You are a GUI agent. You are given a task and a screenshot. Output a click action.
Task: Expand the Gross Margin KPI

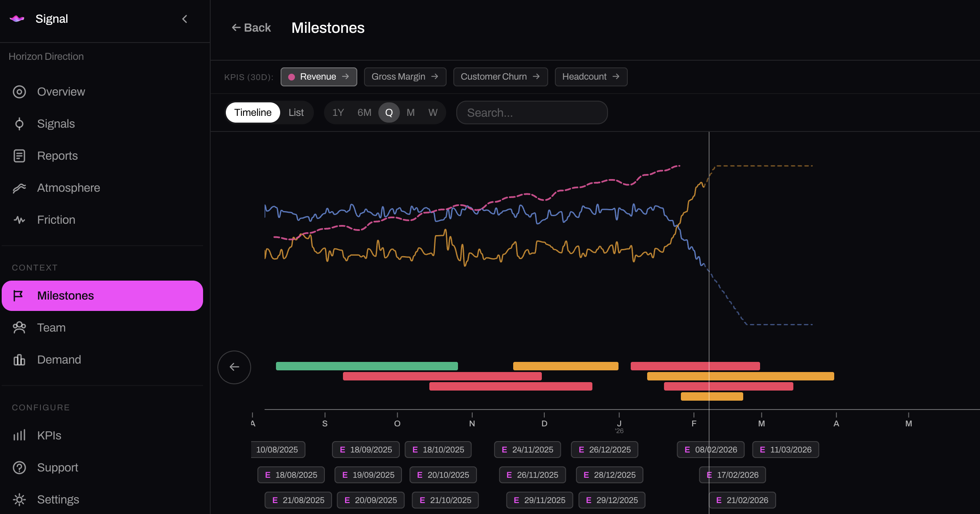point(404,77)
